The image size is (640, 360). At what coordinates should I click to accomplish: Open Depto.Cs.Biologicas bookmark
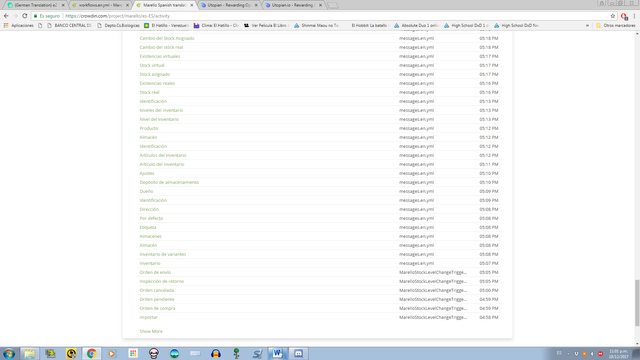118,25
